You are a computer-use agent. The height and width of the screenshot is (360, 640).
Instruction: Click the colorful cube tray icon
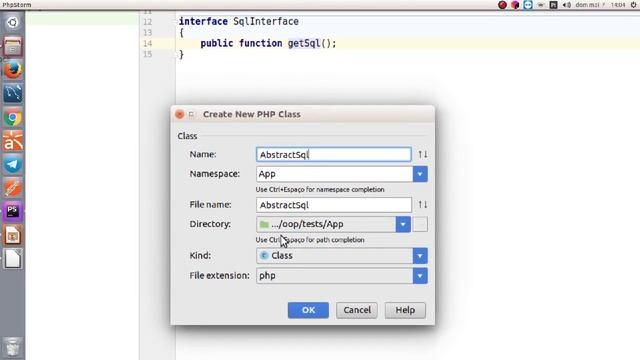pyautogui.click(x=515, y=5)
